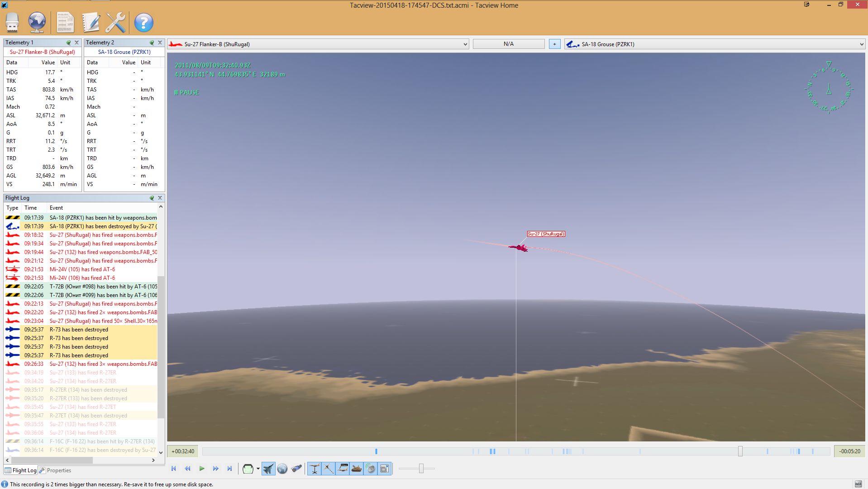Click the Flight Log Type column header
Screen dimensions: 868x489
[x=12, y=208]
